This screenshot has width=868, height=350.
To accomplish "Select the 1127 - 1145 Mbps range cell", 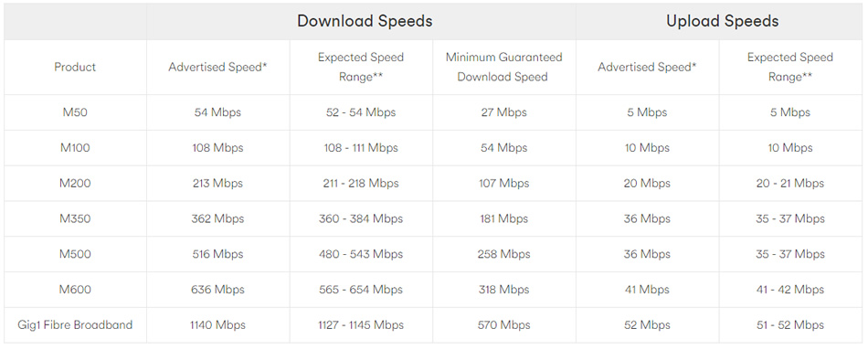I will tap(361, 325).
